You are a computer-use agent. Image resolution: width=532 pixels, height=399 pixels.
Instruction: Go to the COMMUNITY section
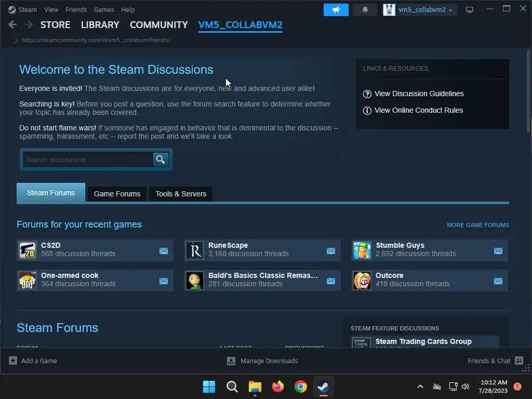click(x=159, y=25)
